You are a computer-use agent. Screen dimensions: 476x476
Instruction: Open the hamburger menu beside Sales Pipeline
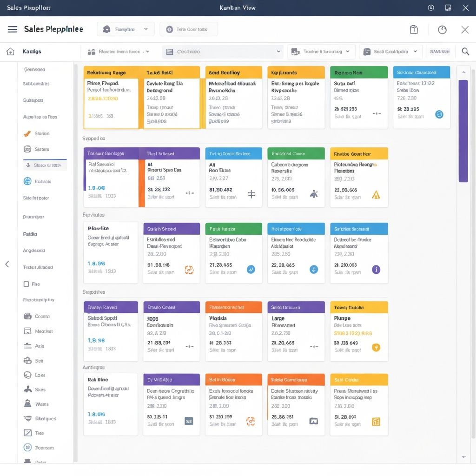13,29
